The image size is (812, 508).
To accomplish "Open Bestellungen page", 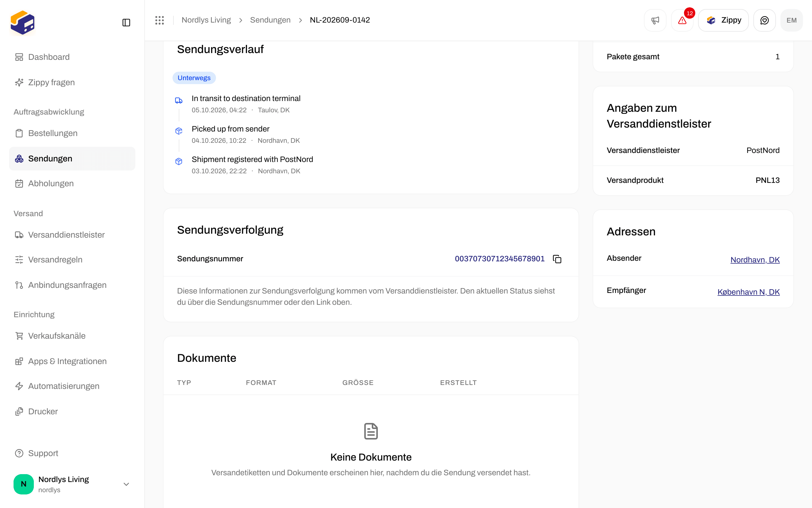I will 72,133.
